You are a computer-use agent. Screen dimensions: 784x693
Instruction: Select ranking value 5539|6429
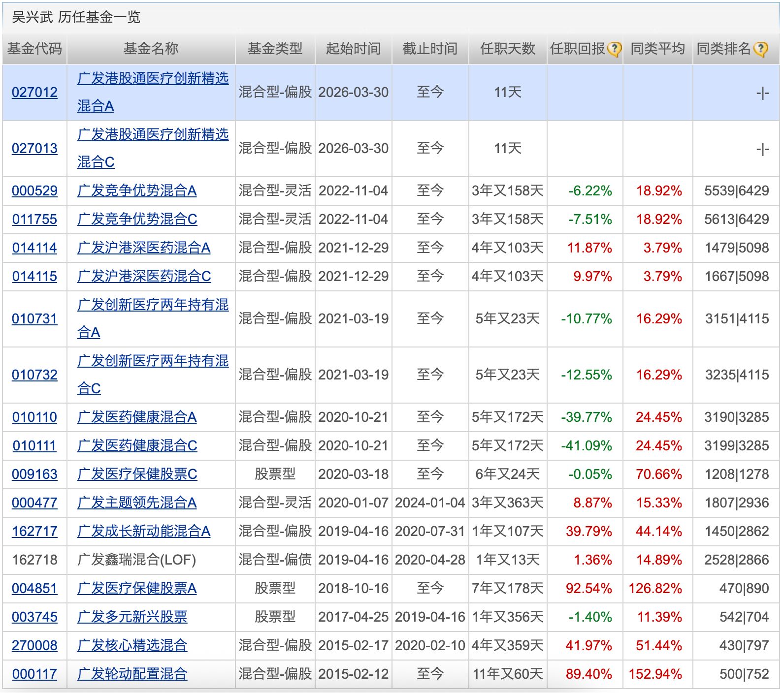click(737, 191)
